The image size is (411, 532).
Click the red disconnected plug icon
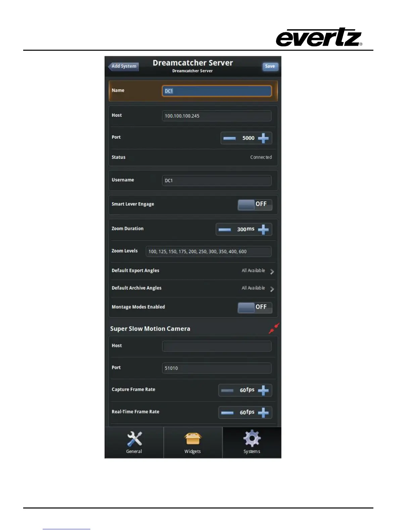[274, 328]
